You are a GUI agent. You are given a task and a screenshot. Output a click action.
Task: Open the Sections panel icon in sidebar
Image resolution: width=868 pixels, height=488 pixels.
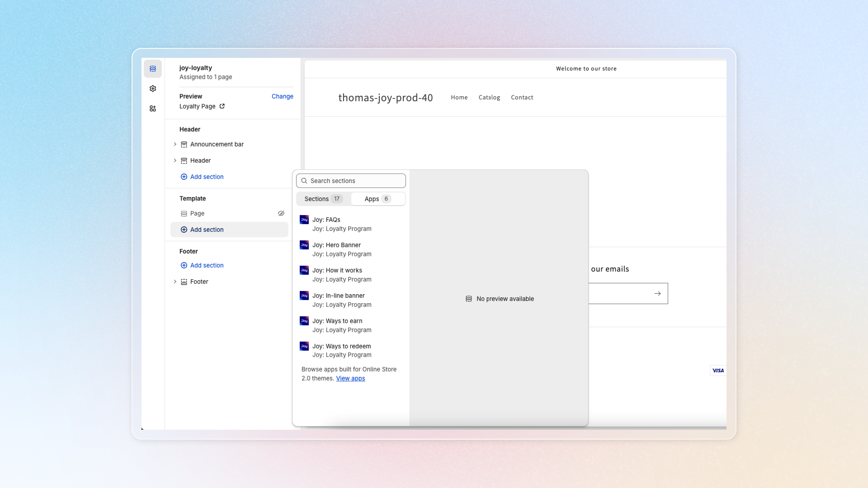(x=153, y=69)
